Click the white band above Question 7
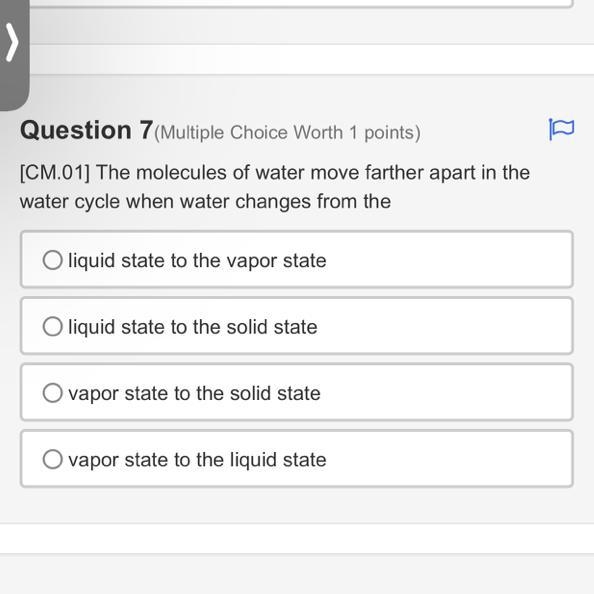 click(x=312, y=59)
